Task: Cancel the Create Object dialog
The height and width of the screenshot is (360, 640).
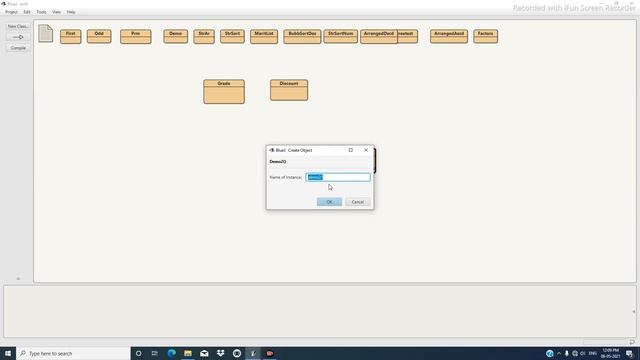Action: click(358, 202)
